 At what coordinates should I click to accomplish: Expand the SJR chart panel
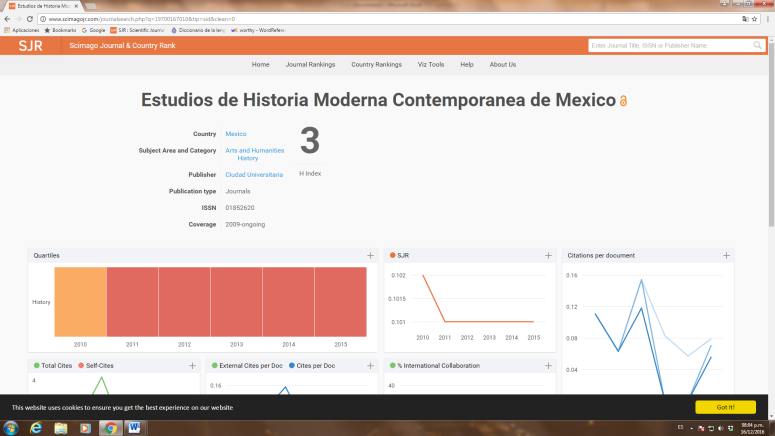pyautogui.click(x=548, y=255)
